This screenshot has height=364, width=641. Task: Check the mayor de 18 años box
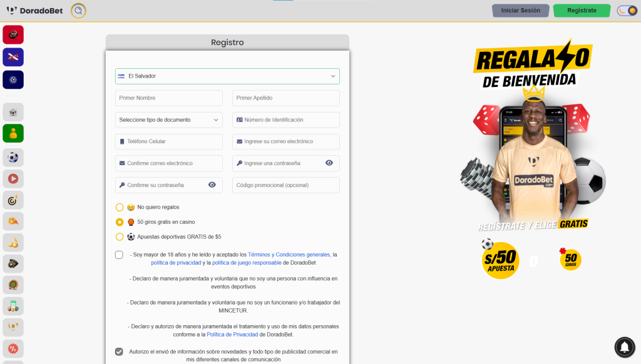click(119, 255)
